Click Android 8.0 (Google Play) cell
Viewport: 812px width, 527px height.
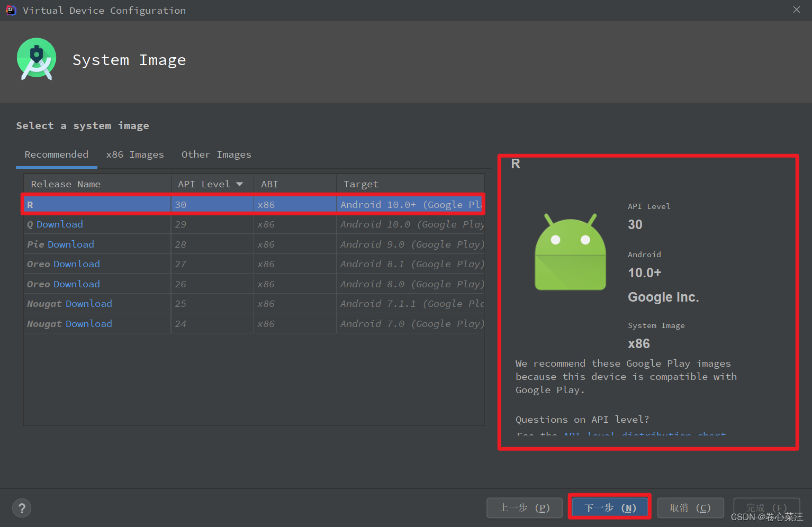(410, 284)
